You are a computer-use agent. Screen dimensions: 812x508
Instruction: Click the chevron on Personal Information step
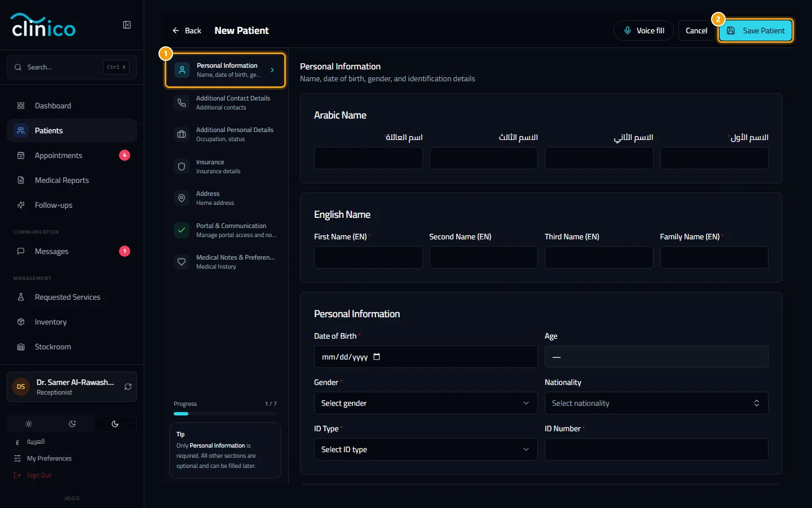(272, 70)
